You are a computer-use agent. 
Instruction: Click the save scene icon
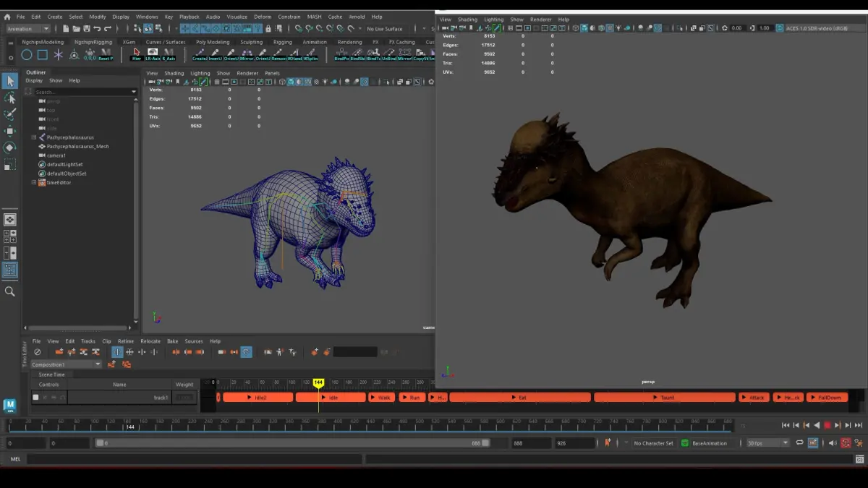click(x=87, y=29)
